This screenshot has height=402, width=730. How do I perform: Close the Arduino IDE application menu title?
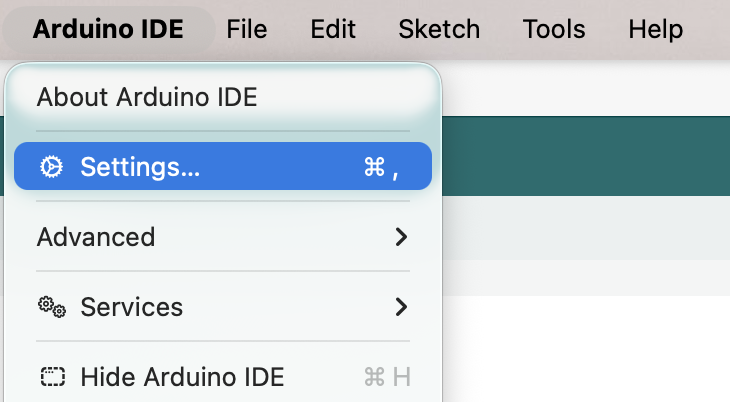[x=108, y=29]
